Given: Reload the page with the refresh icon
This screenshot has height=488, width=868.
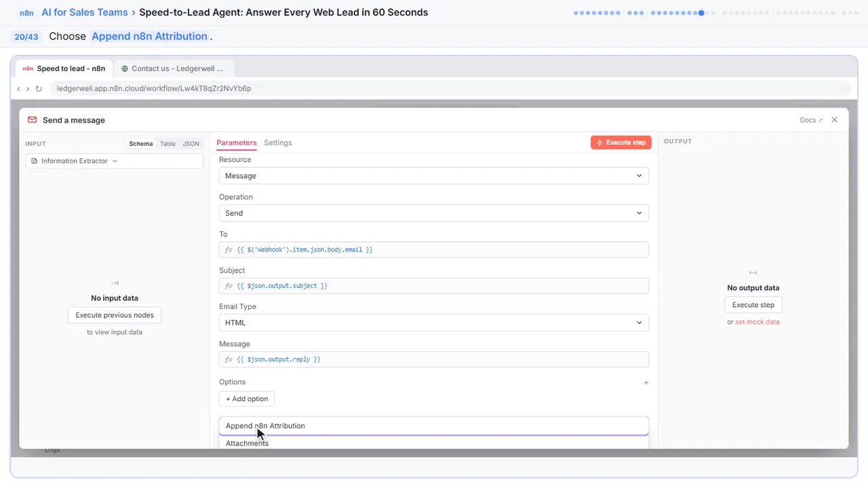Looking at the screenshot, I should point(39,89).
